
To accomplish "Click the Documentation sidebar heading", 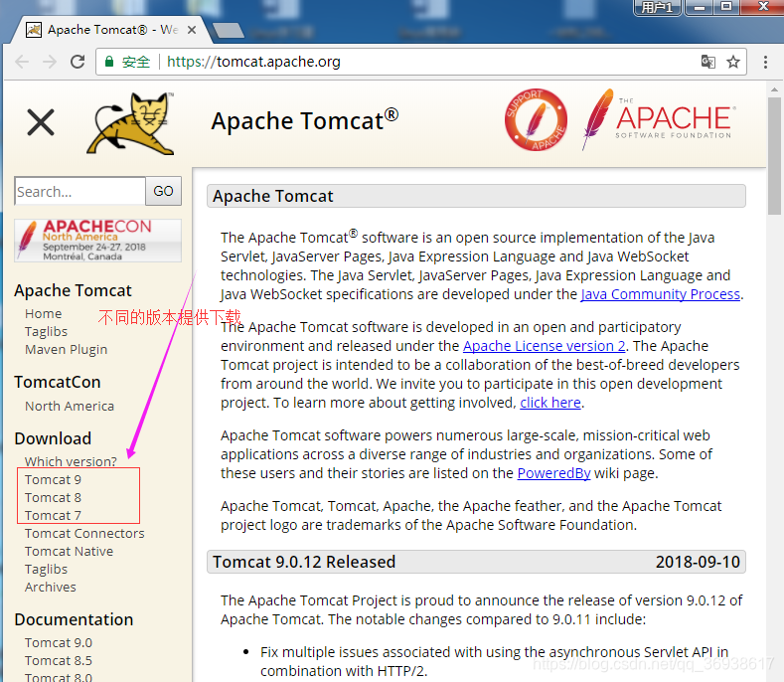I will 74,619.
